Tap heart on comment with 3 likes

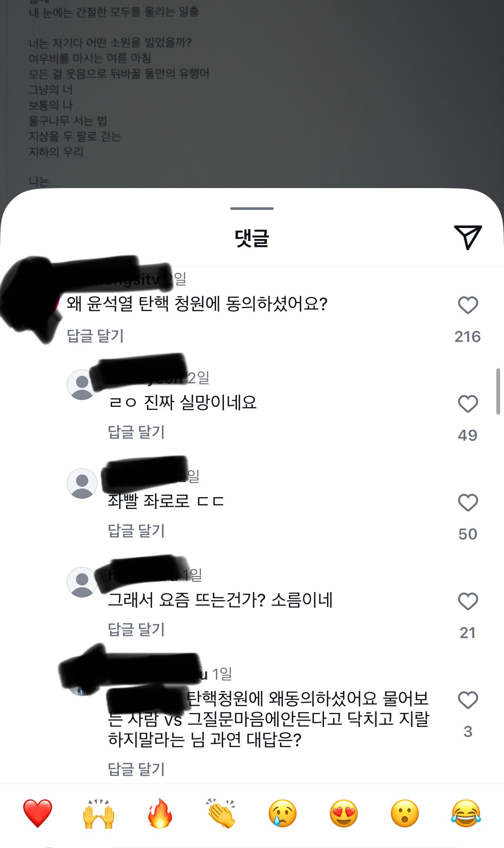coord(468,700)
